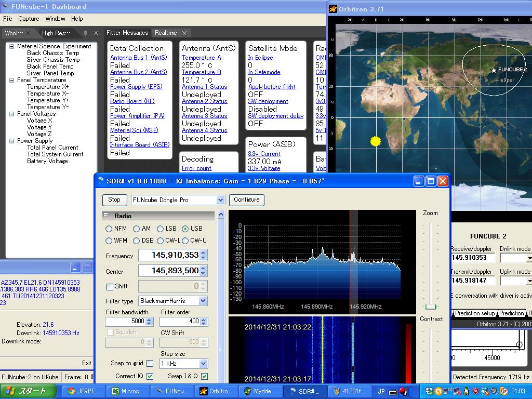Open the Start menu

click(x=28, y=391)
